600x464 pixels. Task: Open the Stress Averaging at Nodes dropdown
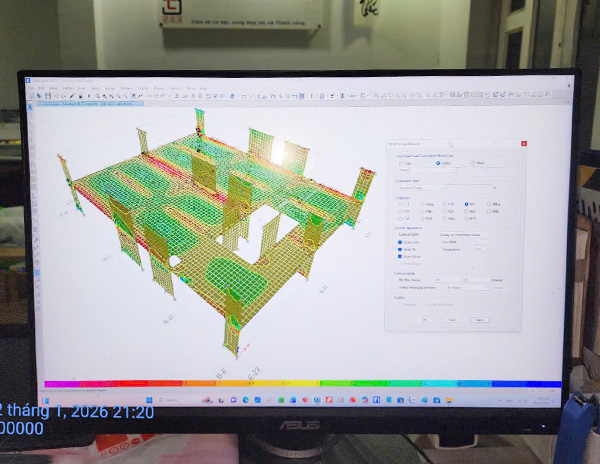click(x=468, y=287)
